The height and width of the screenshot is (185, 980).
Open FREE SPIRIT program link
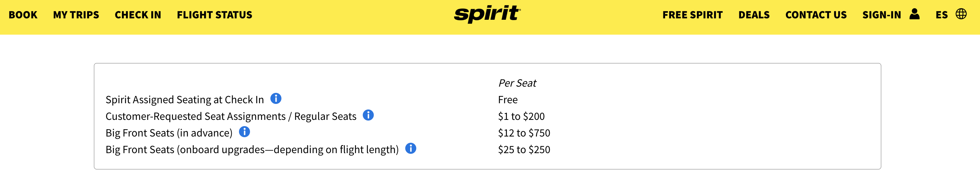pos(692,15)
